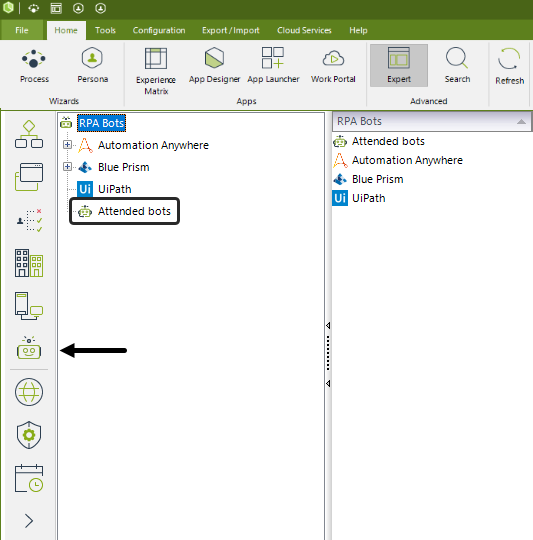Click upper splitter collapse arrow
Image resolution: width=533 pixels, height=540 pixels.
tap(328, 325)
